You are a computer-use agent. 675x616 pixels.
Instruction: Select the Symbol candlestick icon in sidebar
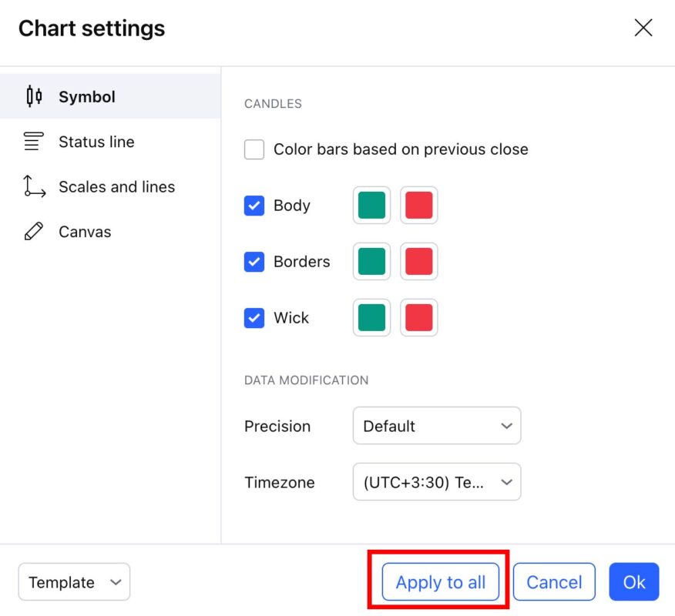click(x=32, y=95)
